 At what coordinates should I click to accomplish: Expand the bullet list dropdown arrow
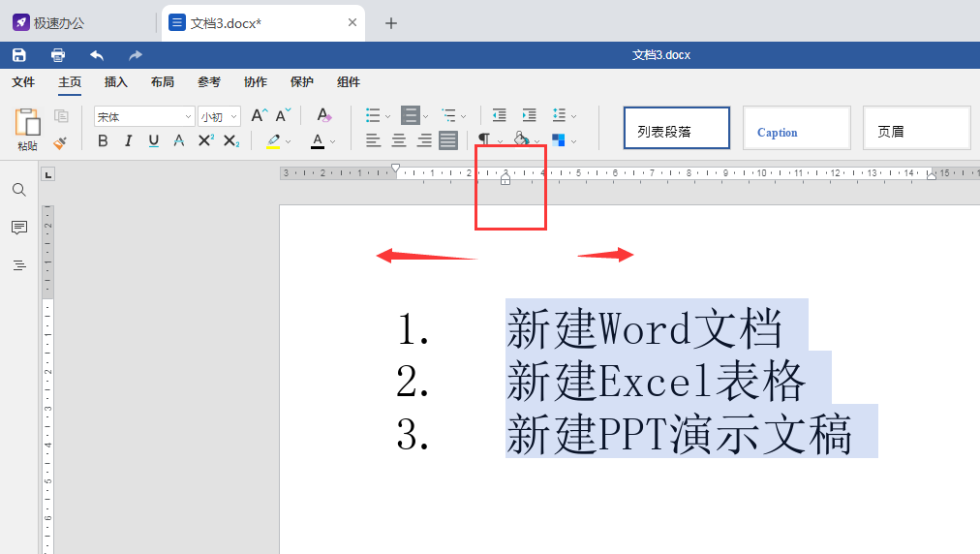point(387,116)
